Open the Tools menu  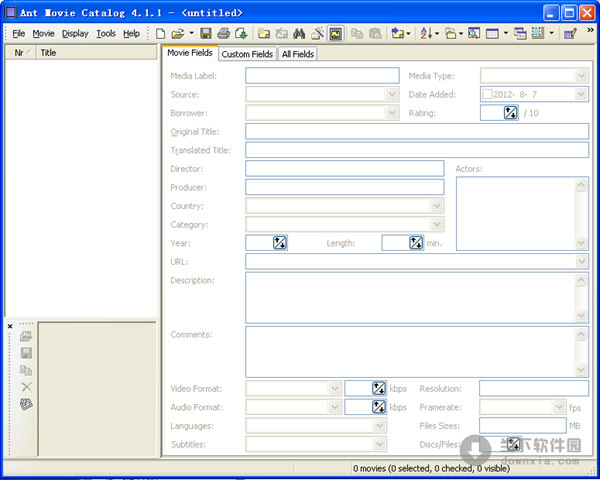[106, 34]
